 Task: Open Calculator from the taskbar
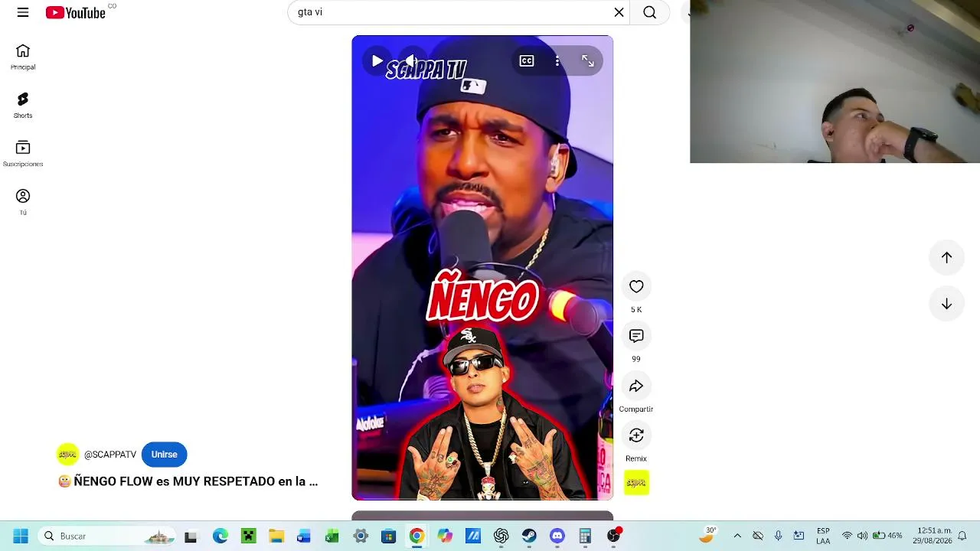[585, 536]
